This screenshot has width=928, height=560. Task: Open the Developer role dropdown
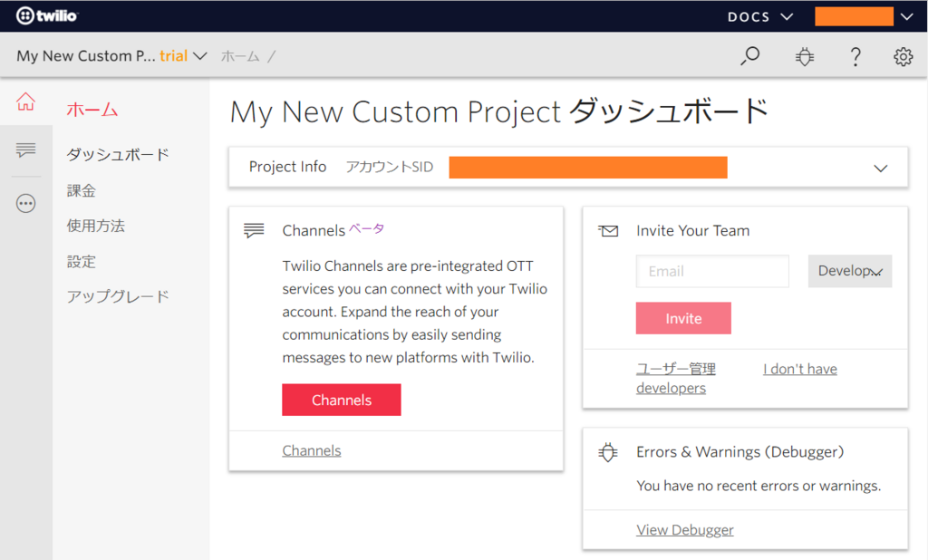[850, 271]
